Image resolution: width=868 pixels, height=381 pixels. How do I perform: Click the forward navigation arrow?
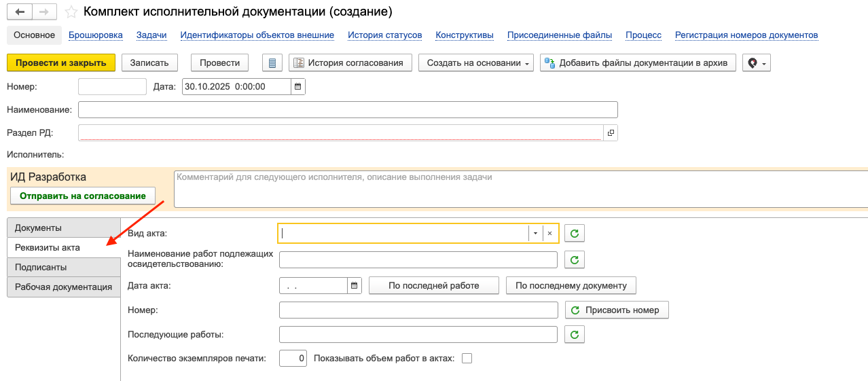click(x=44, y=12)
